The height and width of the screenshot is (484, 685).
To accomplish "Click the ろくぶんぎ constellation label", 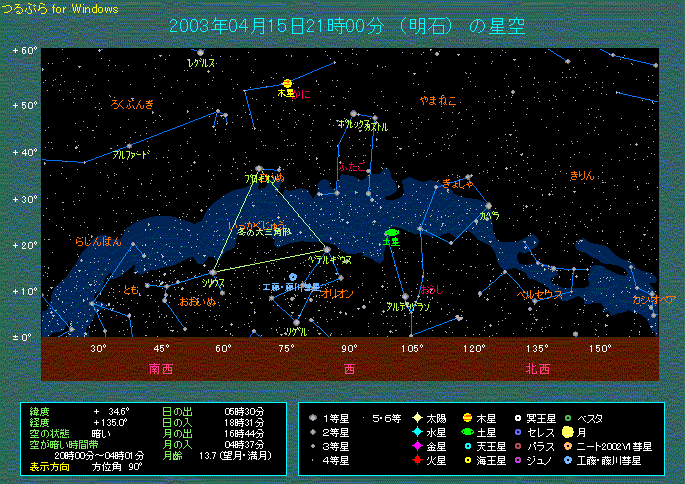I will tap(132, 104).
